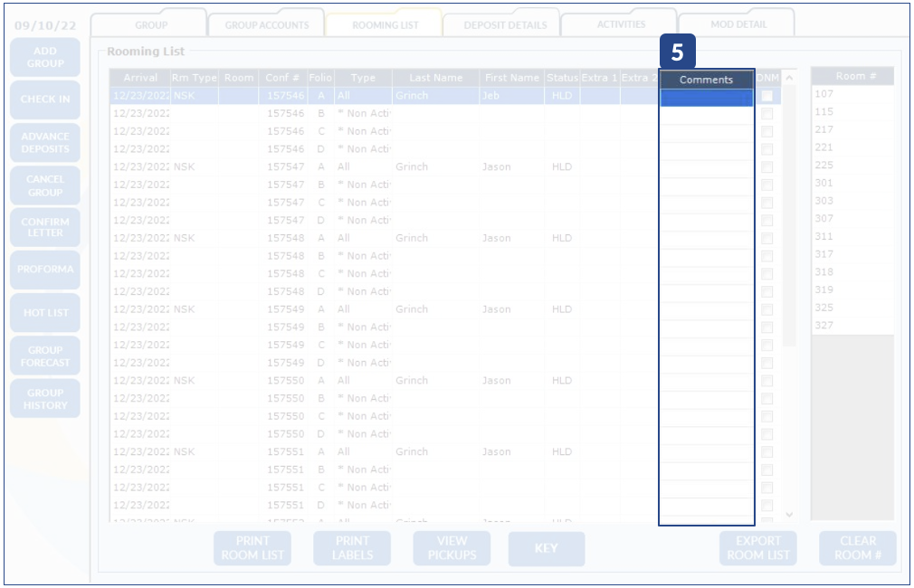Screen dimensions: 914x588
Task: Select the MOD DETAIL tab
Action: pos(738,24)
